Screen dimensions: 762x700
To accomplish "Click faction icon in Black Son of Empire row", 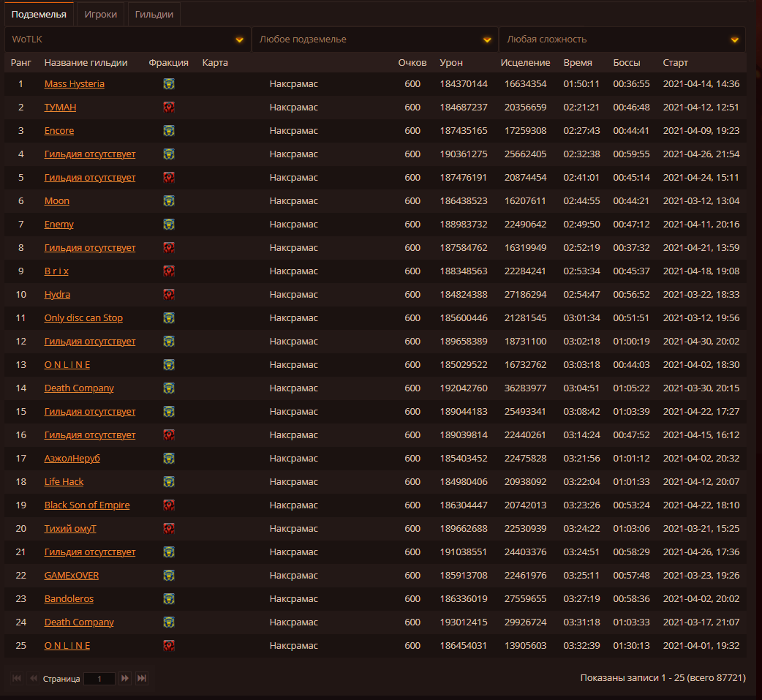I will (169, 505).
